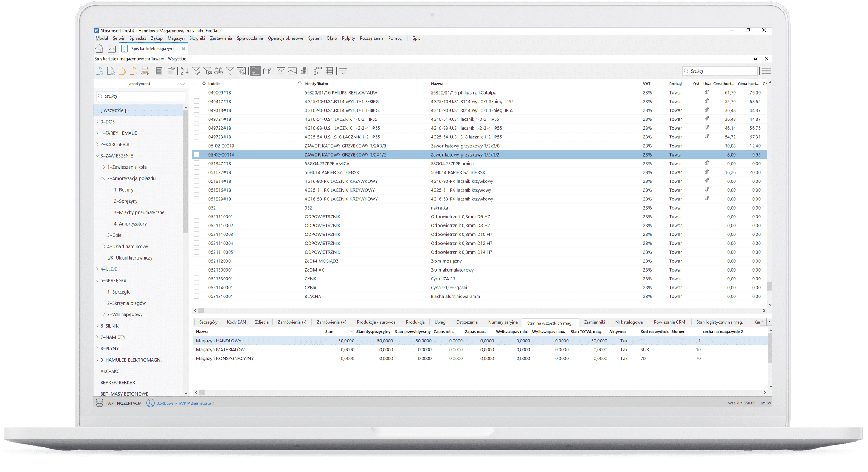
Task: Click the left-right navigation icon beside home
Action: [112, 49]
